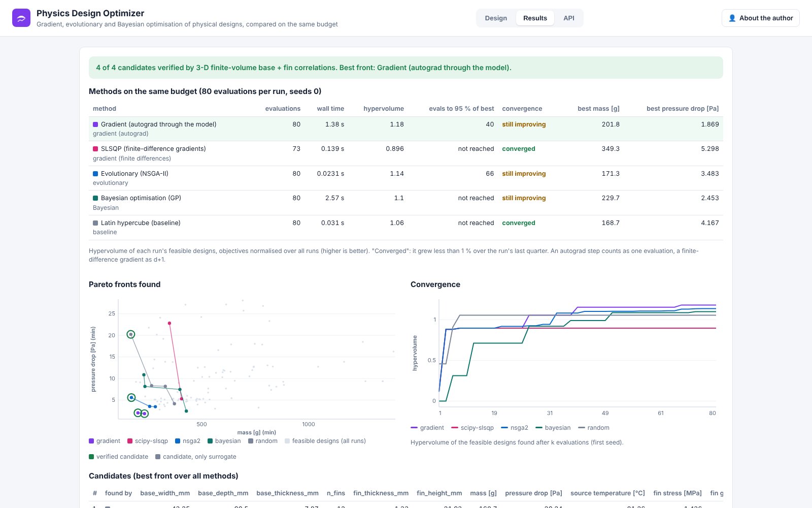Toggle scipy-slsqp series in Pareto legend
812x508 pixels.
(148, 441)
